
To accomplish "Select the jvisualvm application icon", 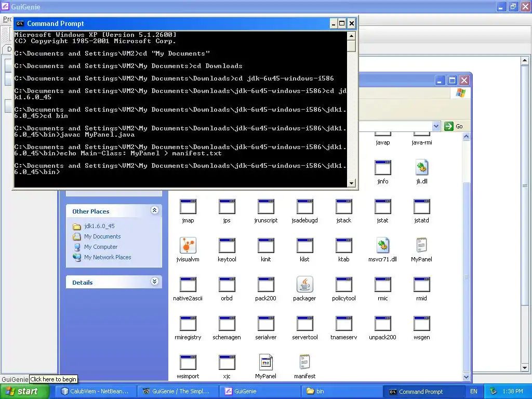I will [x=188, y=246].
